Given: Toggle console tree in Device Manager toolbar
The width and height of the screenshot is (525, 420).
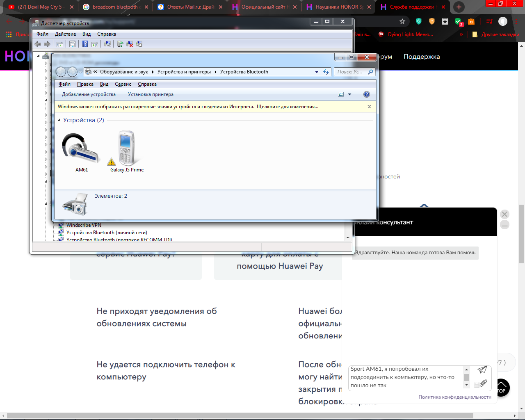Looking at the screenshot, I should pos(60,44).
